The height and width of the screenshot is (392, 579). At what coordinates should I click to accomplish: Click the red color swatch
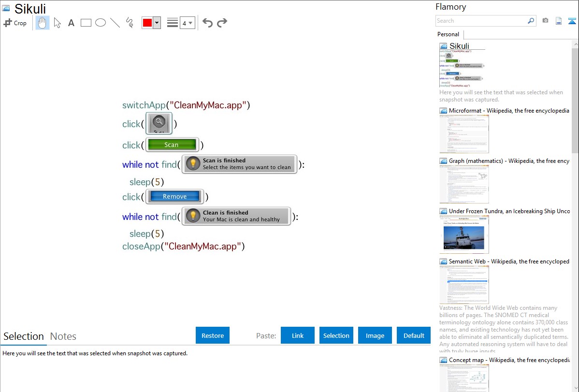pyautogui.click(x=147, y=23)
